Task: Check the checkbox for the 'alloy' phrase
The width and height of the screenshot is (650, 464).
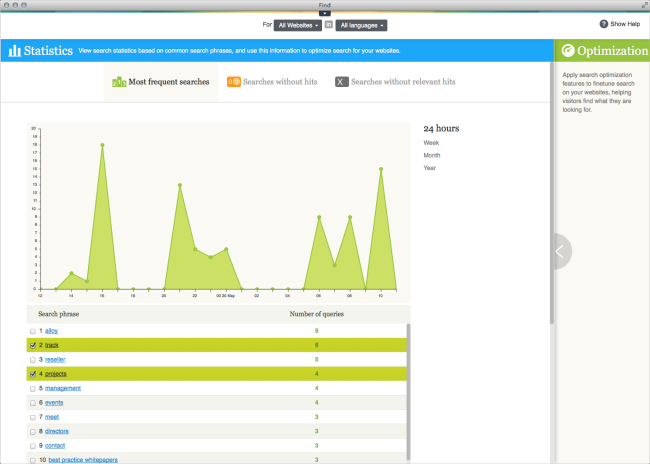Action: 33,330
